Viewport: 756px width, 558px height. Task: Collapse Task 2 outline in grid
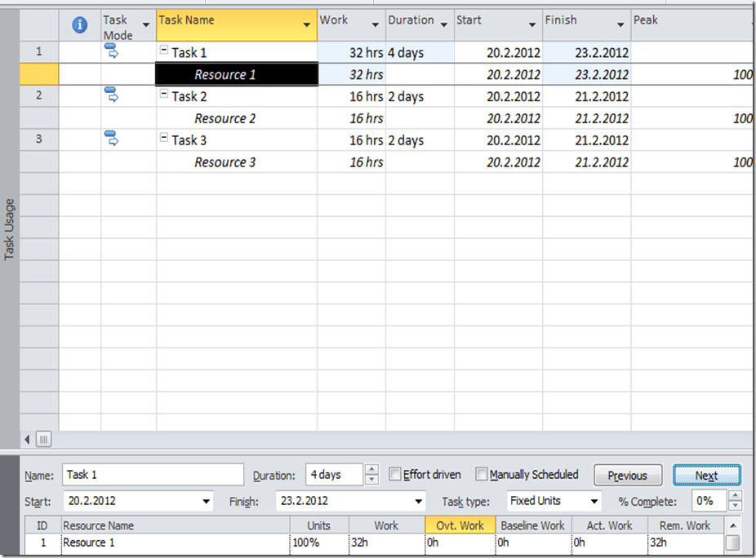tap(164, 95)
